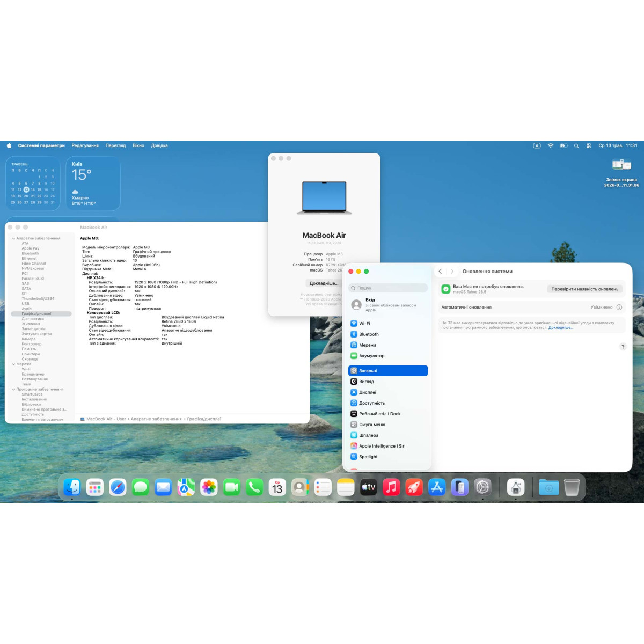Select Wi-Fi in Settings sidebar
The height and width of the screenshot is (644, 644).
click(x=388, y=324)
